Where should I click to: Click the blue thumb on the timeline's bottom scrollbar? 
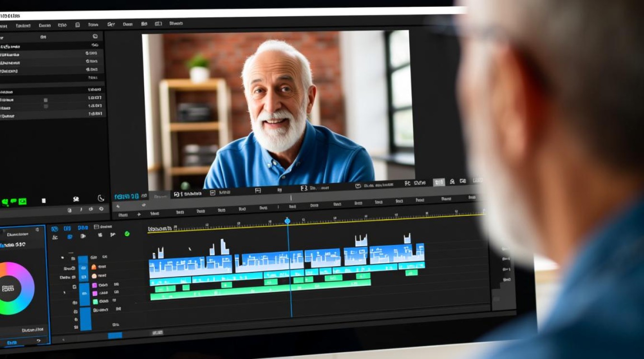115,336
